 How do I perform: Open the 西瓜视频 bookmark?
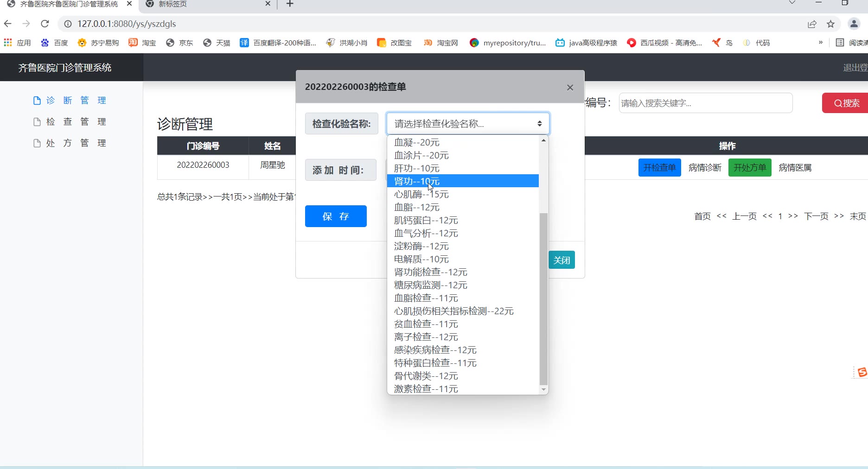[x=664, y=43]
